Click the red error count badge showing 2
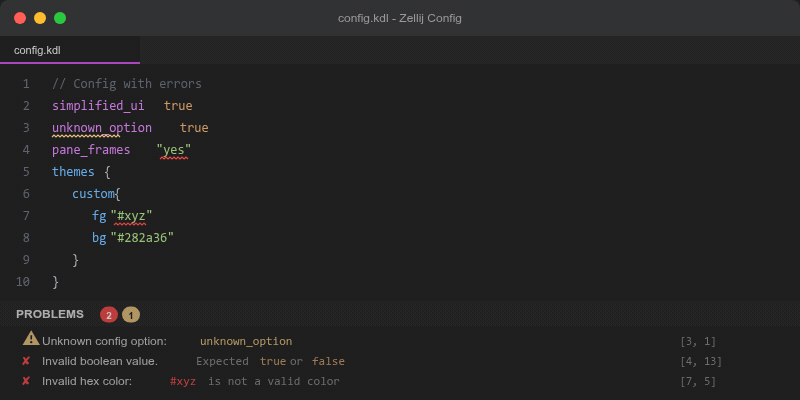Image resolution: width=800 pixels, height=400 pixels. (109, 315)
